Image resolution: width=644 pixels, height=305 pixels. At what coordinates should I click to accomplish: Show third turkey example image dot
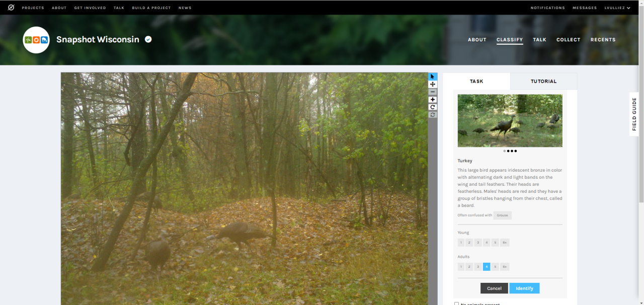(512, 151)
